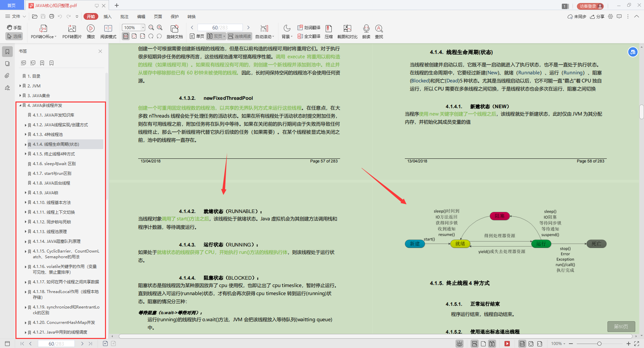Toggle 双页 two-page view mode
The width and height of the screenshot is (644, 348).
click(215, 36)
